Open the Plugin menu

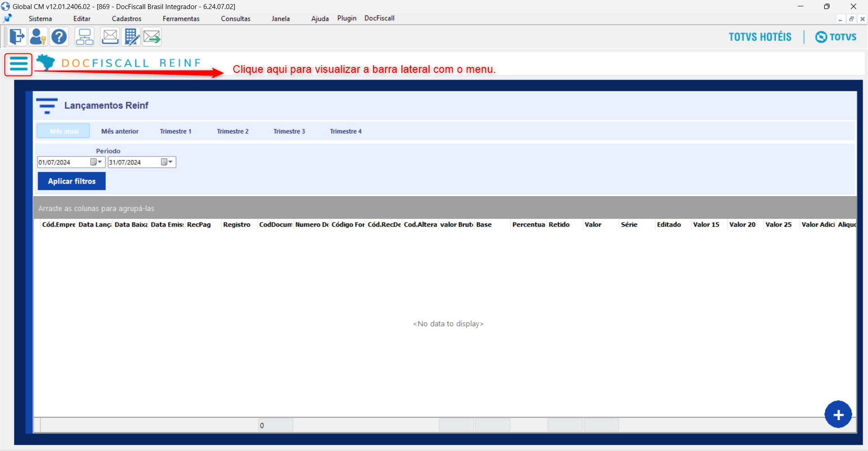pyautogui.click(x=347, y=18)
